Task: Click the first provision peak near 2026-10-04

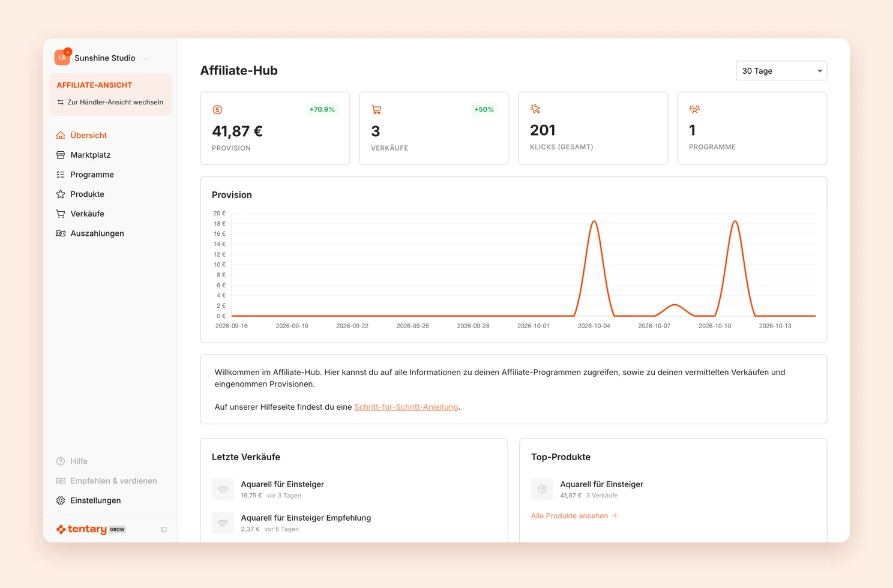Action: click(x=594, y=221)
